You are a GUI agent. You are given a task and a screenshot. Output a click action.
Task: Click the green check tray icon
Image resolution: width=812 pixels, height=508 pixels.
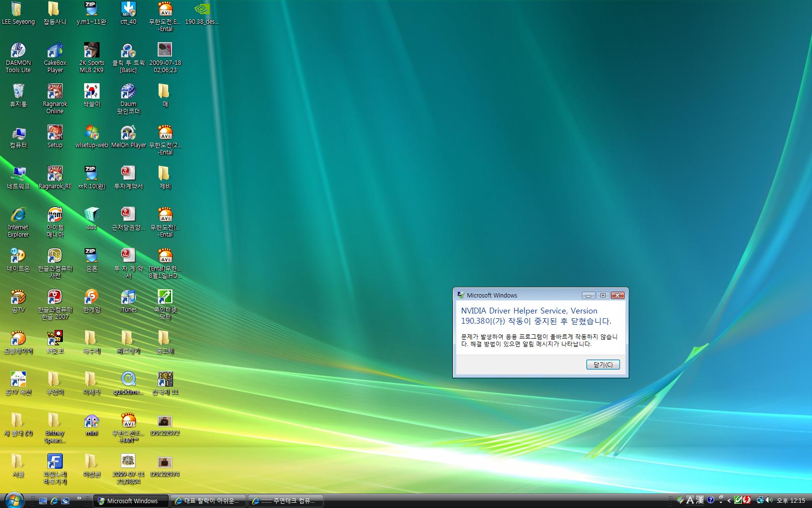click(738, 500)
